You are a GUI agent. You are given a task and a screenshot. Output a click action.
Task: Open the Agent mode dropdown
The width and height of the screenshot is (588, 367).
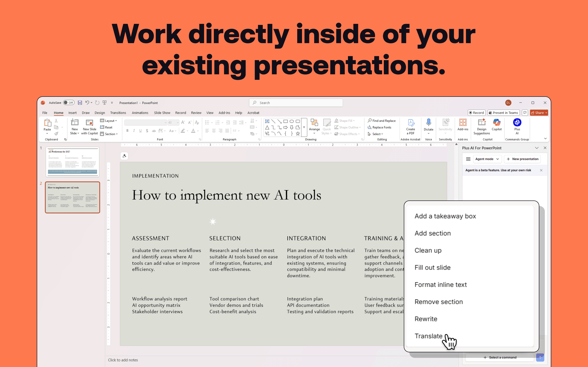pos(487,159)
